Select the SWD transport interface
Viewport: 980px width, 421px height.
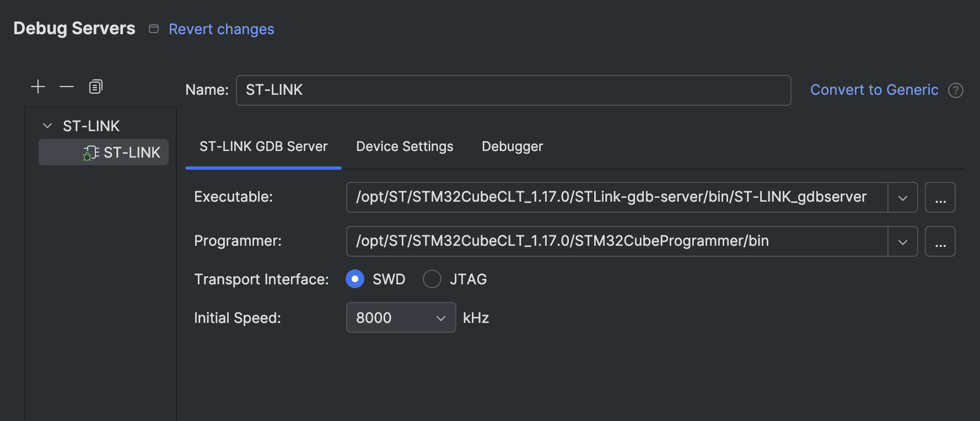[x=355, y=279]
